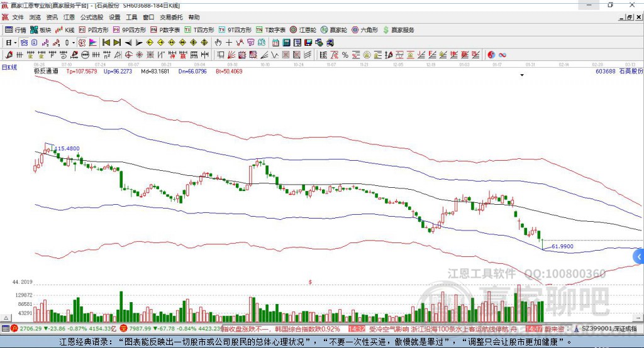
Task: Open the 江恩 menu
Action: pyautogui.click(x=69, y=17)
